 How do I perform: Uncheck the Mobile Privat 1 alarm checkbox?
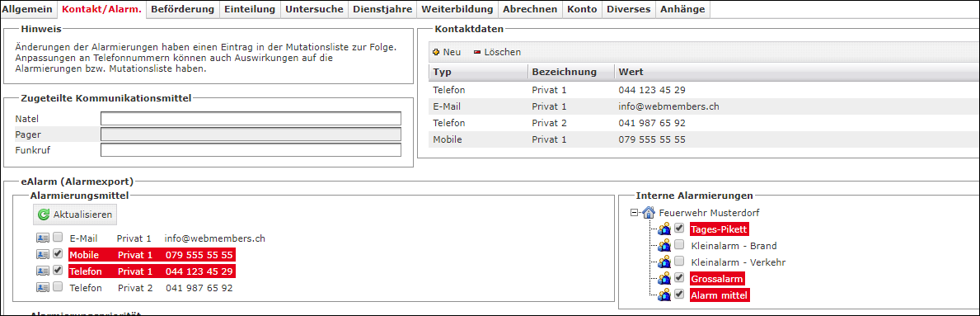(x=58, y=254)
